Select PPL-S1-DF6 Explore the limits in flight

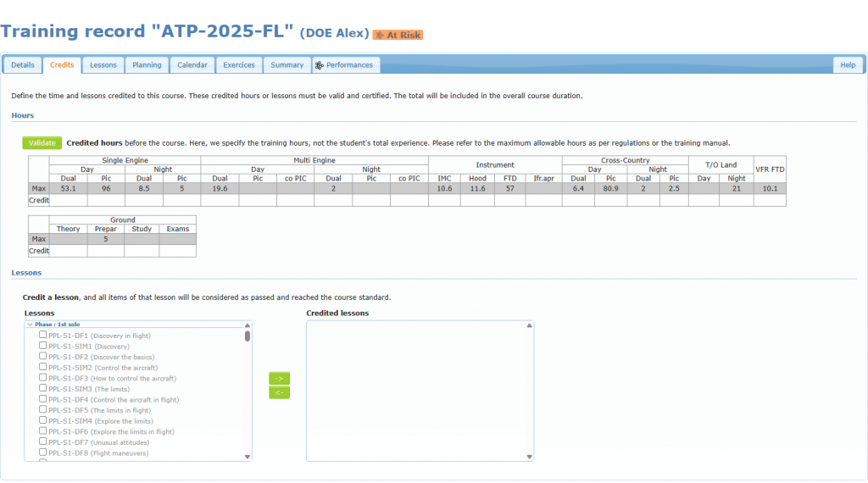(42, 430)
